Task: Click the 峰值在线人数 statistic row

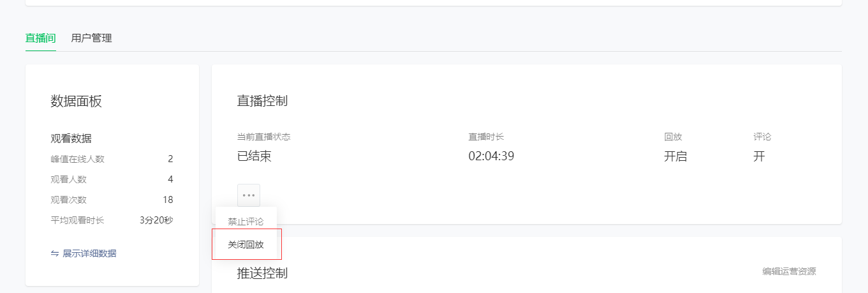Action: tap(112, 159)
